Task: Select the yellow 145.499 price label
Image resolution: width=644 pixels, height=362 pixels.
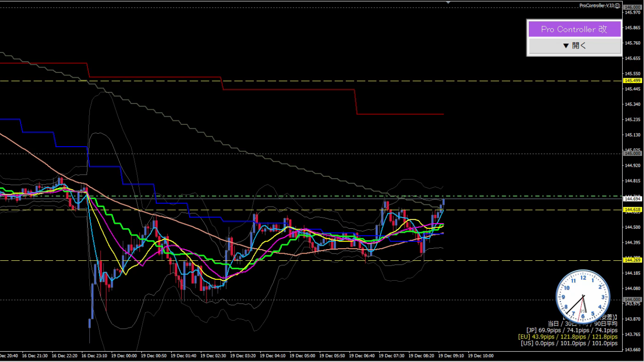Action: coord(632,81)
